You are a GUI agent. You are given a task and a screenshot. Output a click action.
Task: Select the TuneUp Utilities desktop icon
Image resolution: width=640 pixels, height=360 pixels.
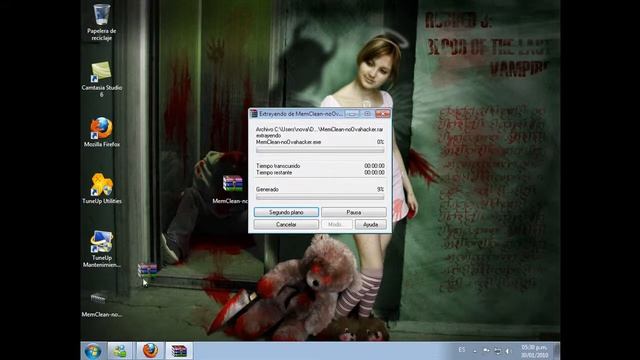[102, 189]
